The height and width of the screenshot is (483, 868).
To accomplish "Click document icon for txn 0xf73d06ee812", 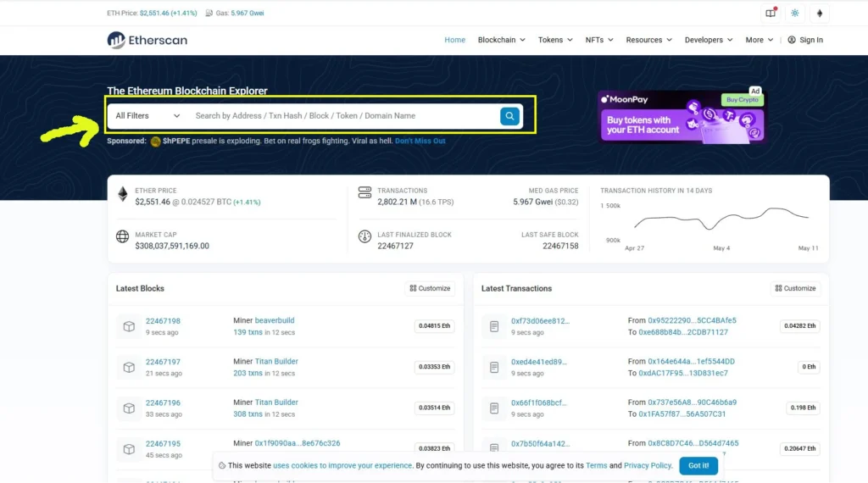I will coord(494,326).
